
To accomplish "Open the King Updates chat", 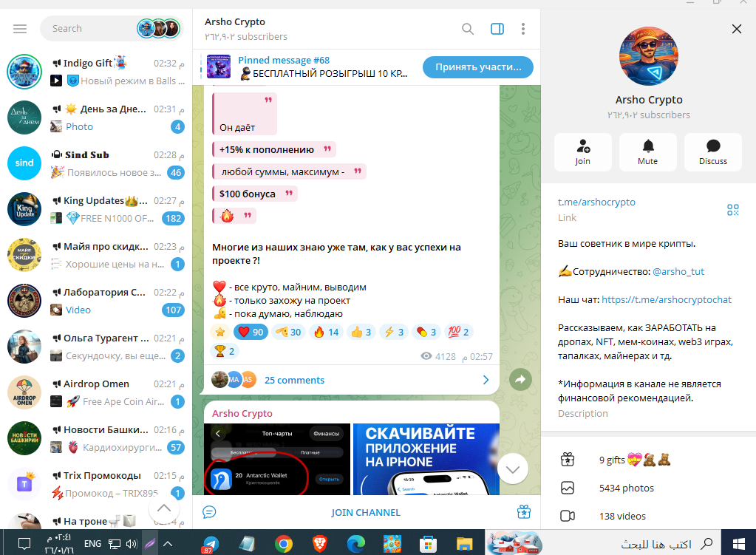I will 96,209.
